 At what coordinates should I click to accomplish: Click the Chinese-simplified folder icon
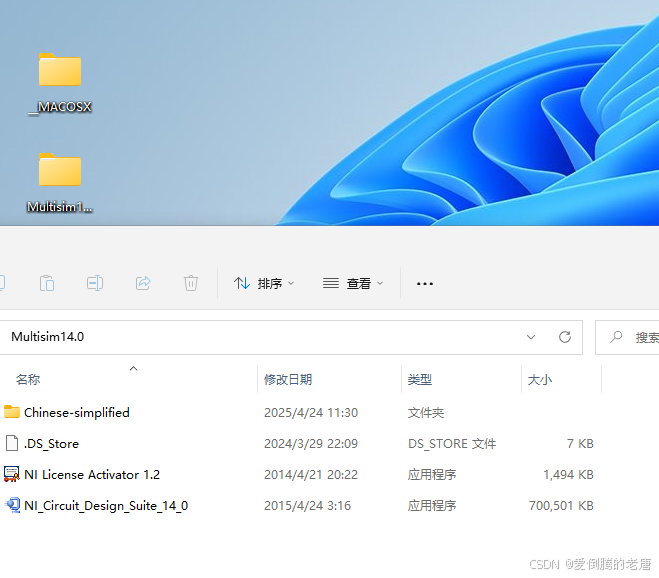click(x=12, y=412)
